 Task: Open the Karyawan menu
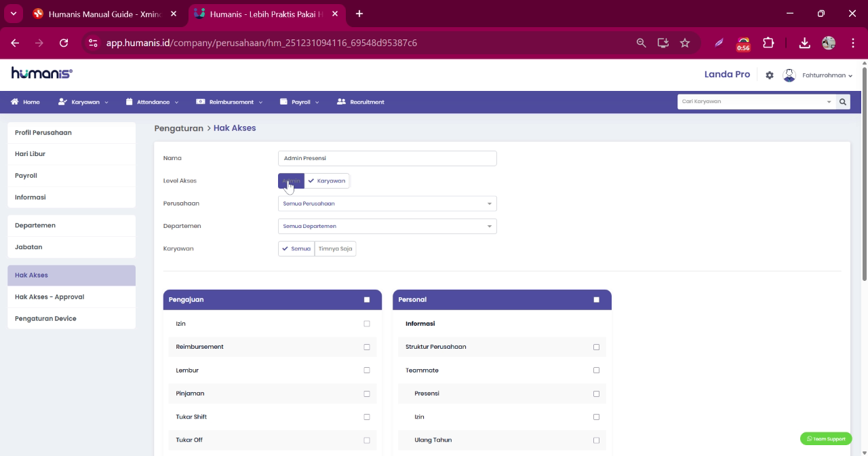pos(83,102)
